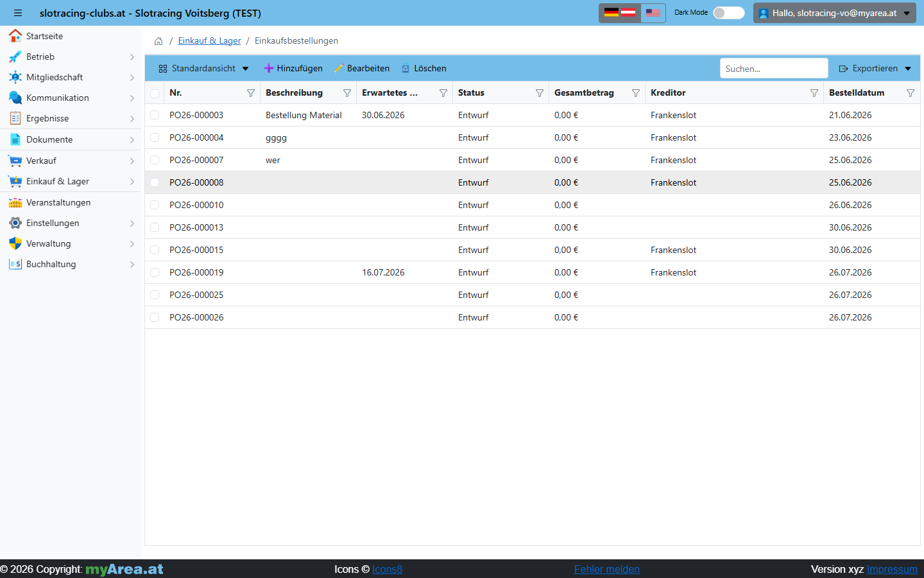Viewport: 924px width, 578px height.
Task: Expand the Dokumente submenu chevron
Action: pos(132,140)
